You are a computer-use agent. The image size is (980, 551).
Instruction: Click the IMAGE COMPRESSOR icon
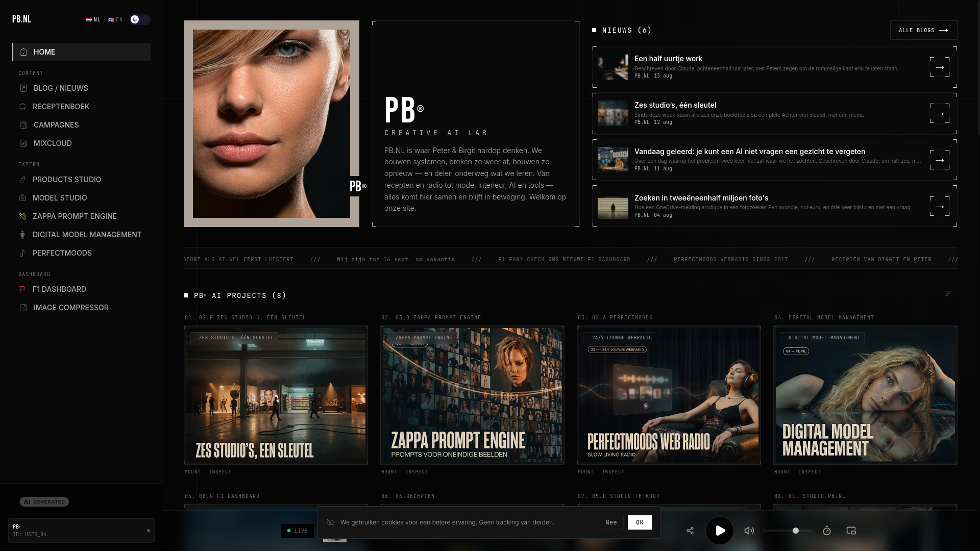click(x=23, y=308)
